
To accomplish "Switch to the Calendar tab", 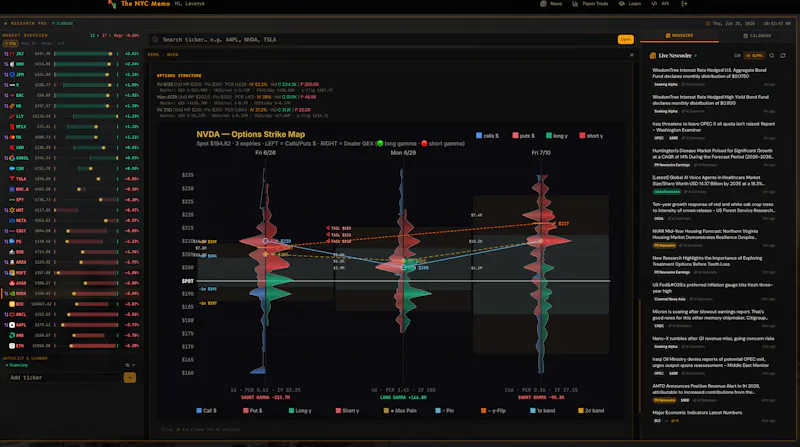I will (x=757, y=36).
